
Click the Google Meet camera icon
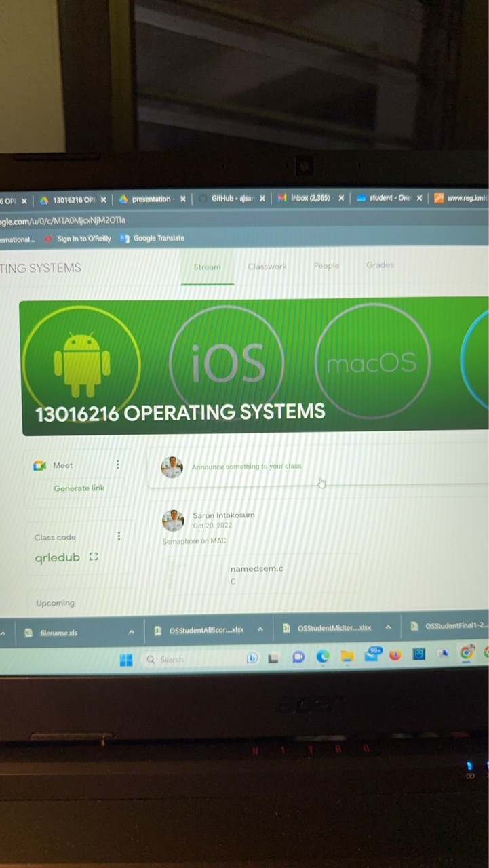tap(40, 465)
